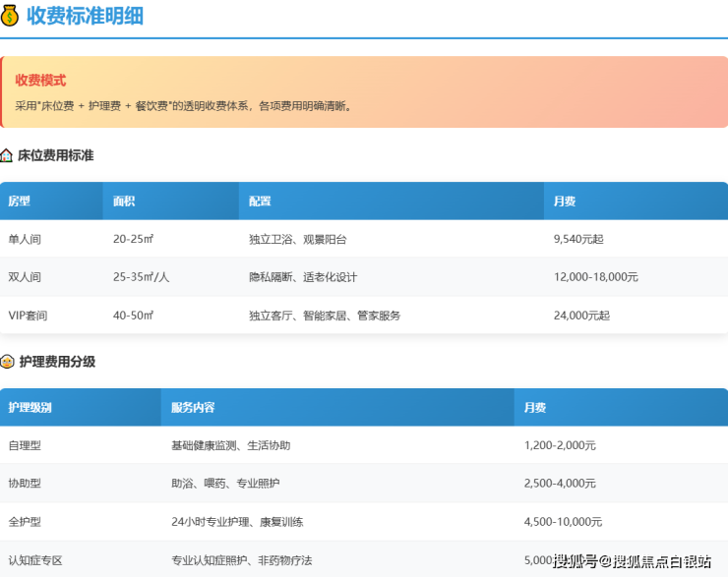Select the 协助型 care level row
728x577 pixels.
25,484
